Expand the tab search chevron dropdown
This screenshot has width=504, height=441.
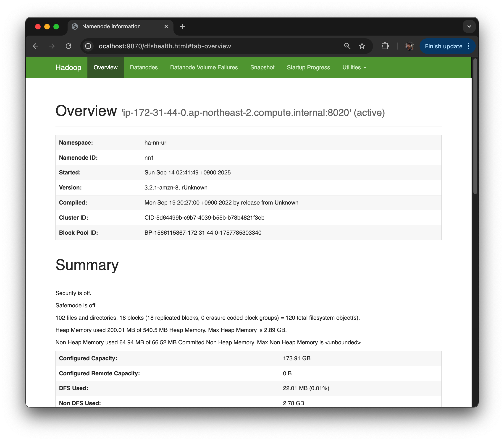tap(469, 27)
